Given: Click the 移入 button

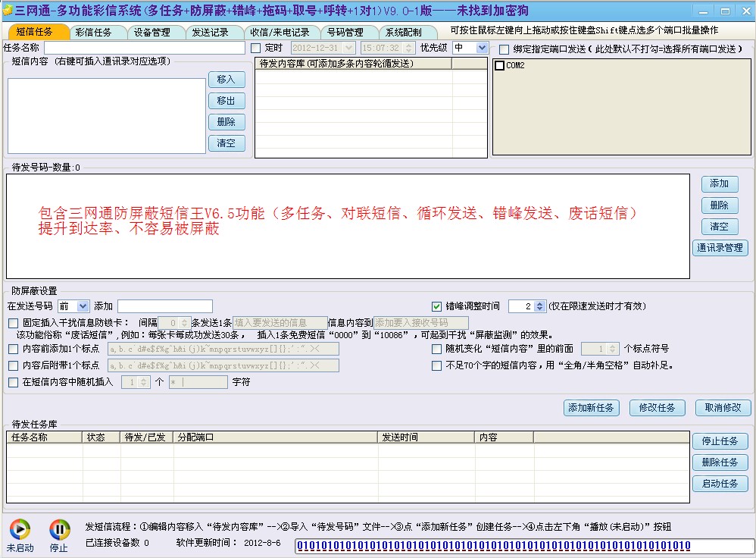Looking at the screenshot, I should pos(226,80).
